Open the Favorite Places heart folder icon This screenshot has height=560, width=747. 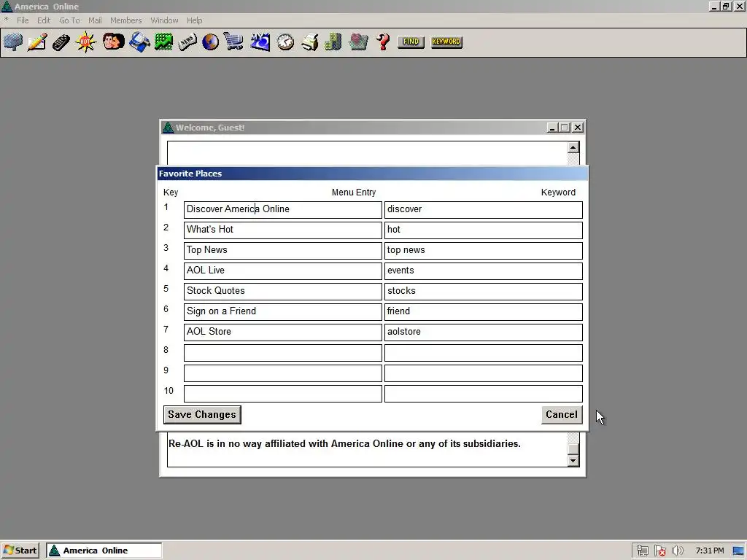pos(358,42)
